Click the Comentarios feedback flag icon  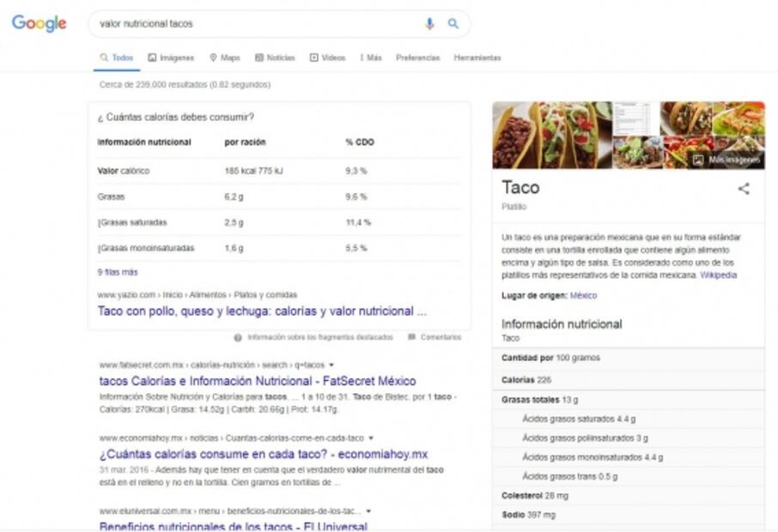pos(411,337)
